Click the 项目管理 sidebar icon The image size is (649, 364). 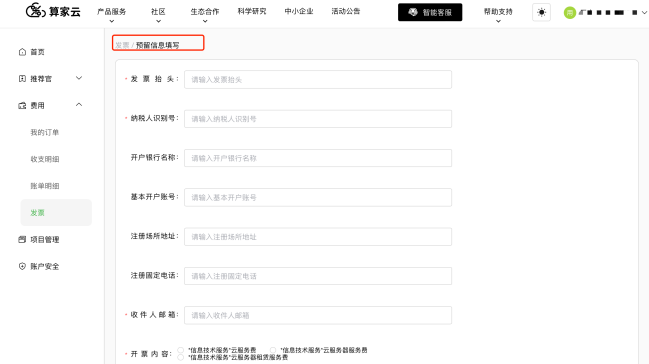pyautogui.click(x=22, y=239)
